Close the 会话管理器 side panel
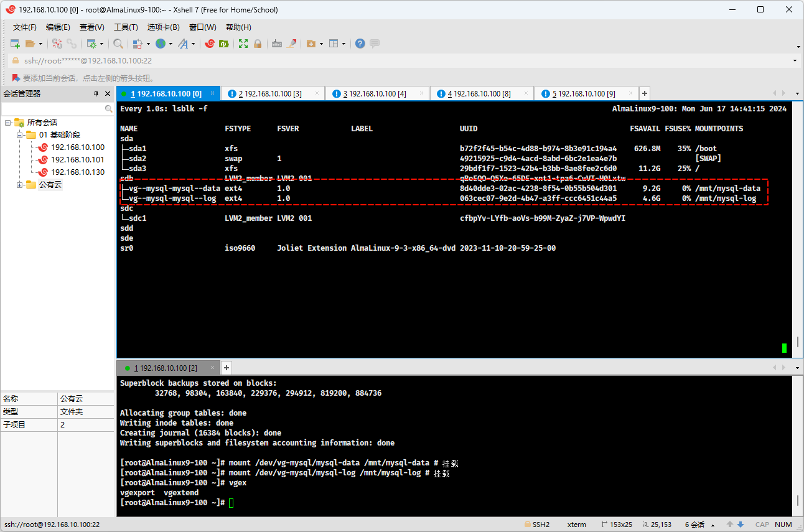Screen dimensions: 804x532 (x=107, y=94)
